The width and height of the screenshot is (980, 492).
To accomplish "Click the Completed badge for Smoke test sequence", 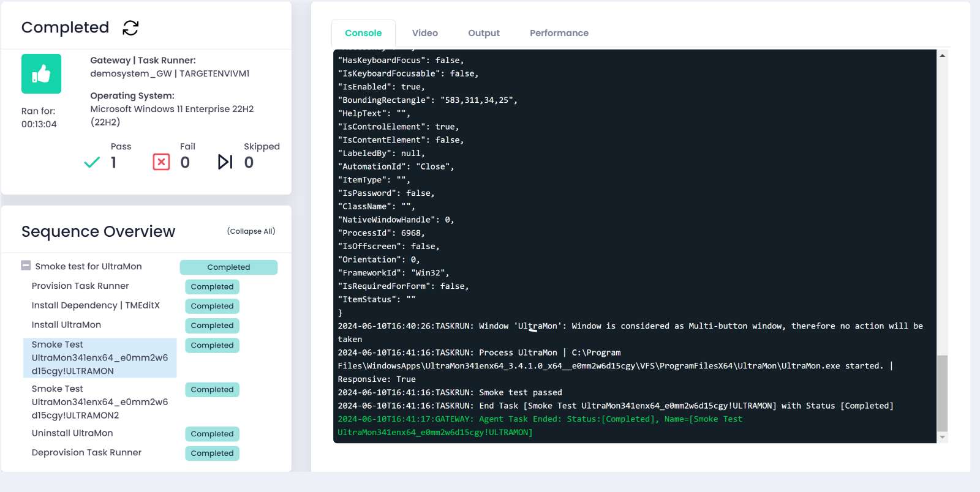I will (x=228, y=267).
